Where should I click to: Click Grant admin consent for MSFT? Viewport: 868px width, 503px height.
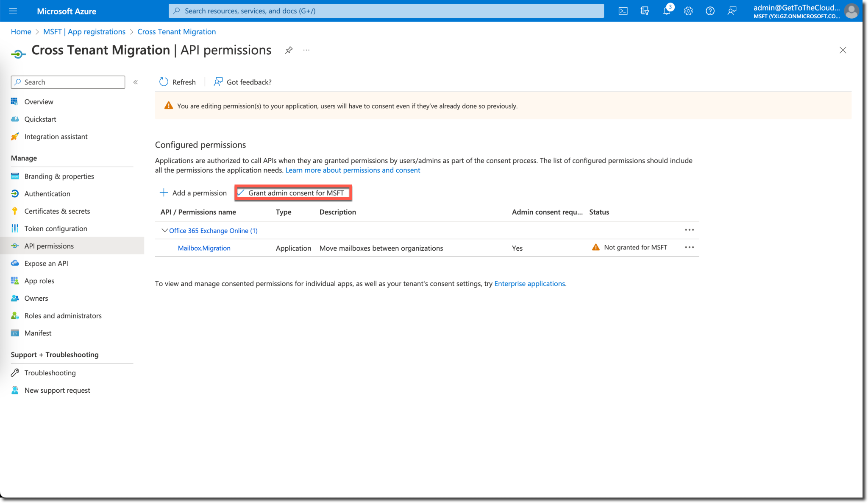click(293, 193)
